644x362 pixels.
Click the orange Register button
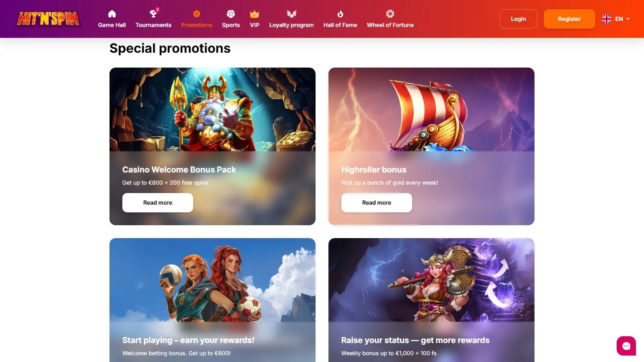[569, 19]
